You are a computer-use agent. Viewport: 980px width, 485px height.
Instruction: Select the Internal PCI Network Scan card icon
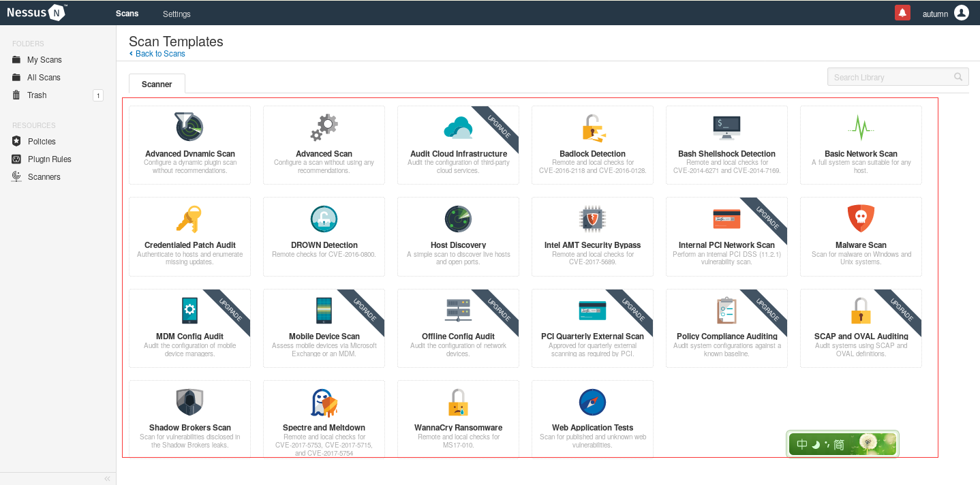726,219
